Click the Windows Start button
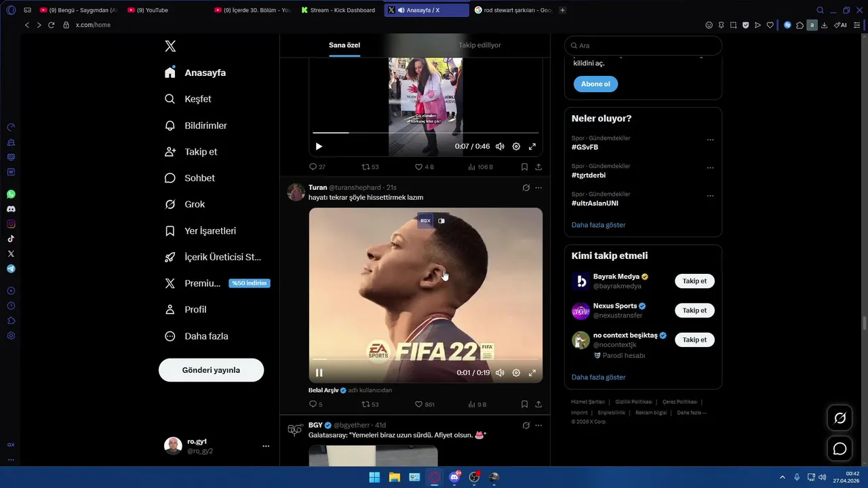868x488 pixels. point(374,477)
